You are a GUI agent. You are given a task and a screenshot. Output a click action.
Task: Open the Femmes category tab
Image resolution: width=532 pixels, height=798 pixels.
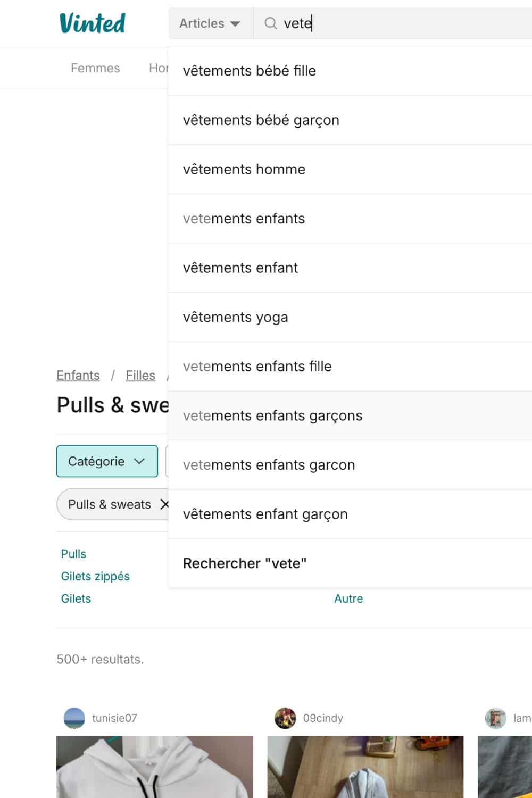pyautogui.click(x=95, y=68)
